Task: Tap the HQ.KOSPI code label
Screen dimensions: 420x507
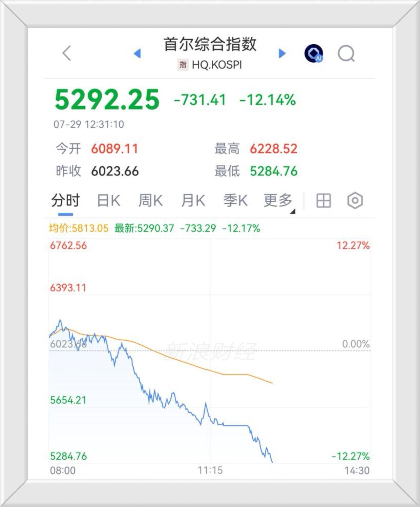Action: tap(217, 65)
